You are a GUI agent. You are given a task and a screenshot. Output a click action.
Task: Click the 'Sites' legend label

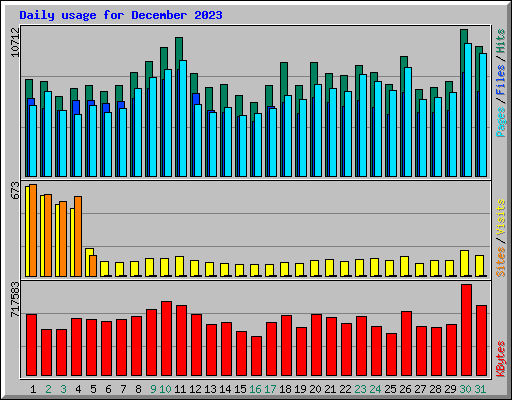(x=500, y=262)
